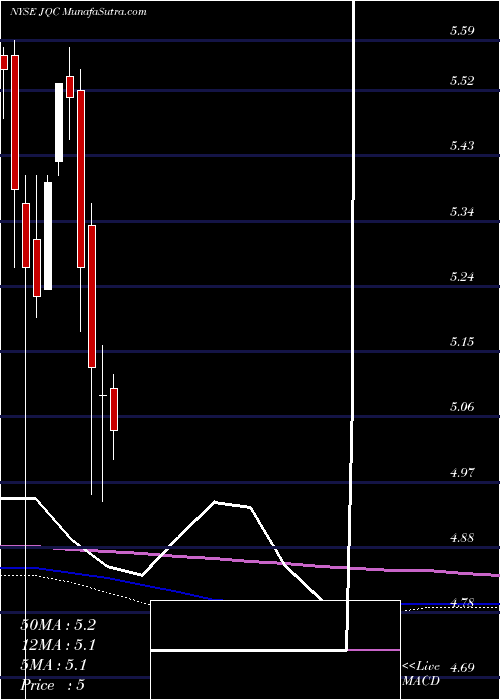The width and height of the screenshot is (500, 700).
Task: Click the 4.69 price axis label
Action: [x=462, y=668]
